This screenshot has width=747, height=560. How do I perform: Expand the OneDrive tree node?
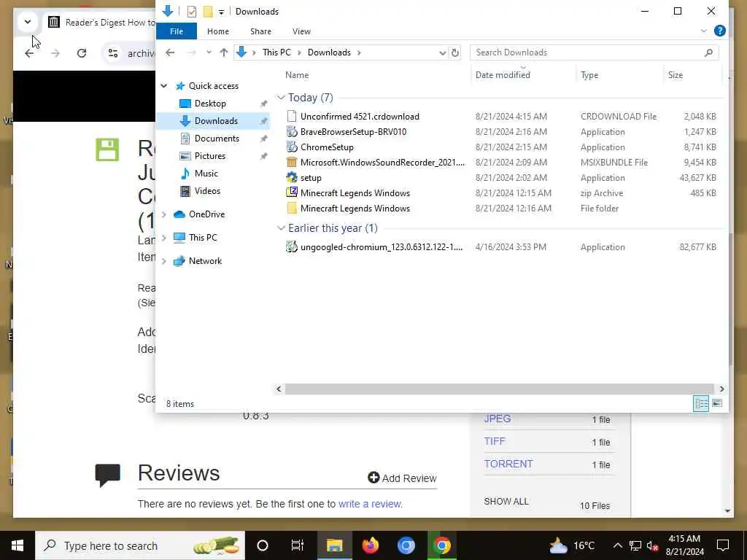pyautogui.click(x=164, y=214)
